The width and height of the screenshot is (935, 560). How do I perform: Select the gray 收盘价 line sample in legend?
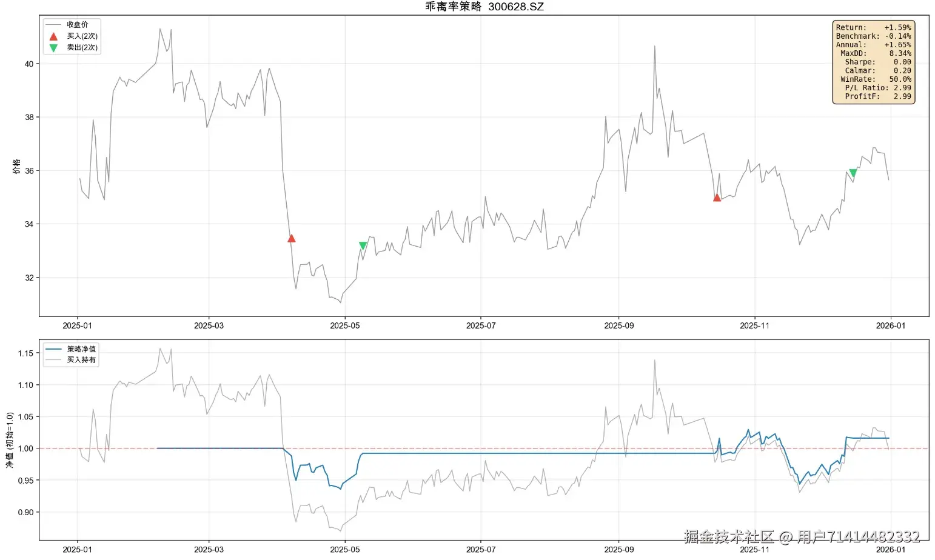coord(53,25)
